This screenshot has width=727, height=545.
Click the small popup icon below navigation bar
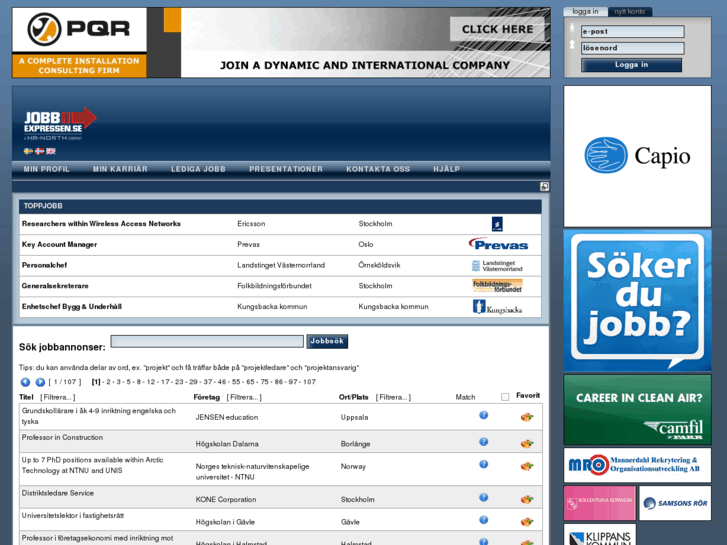(544, 186)
